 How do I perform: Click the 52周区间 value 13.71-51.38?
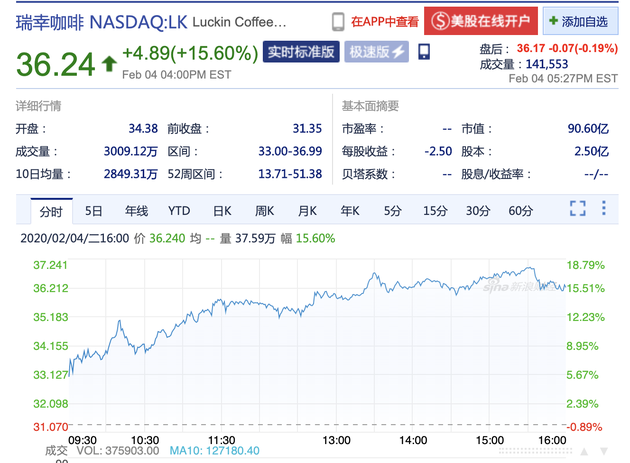coord(290,174)
